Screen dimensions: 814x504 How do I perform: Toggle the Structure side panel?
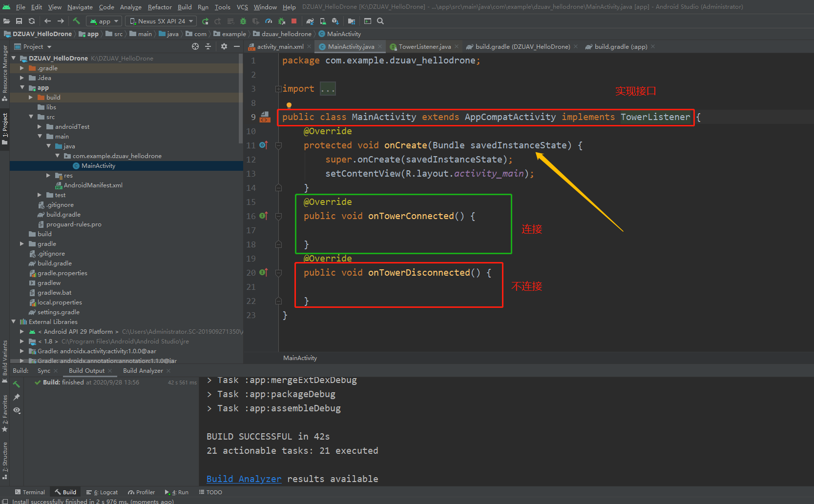coord(5,460)
